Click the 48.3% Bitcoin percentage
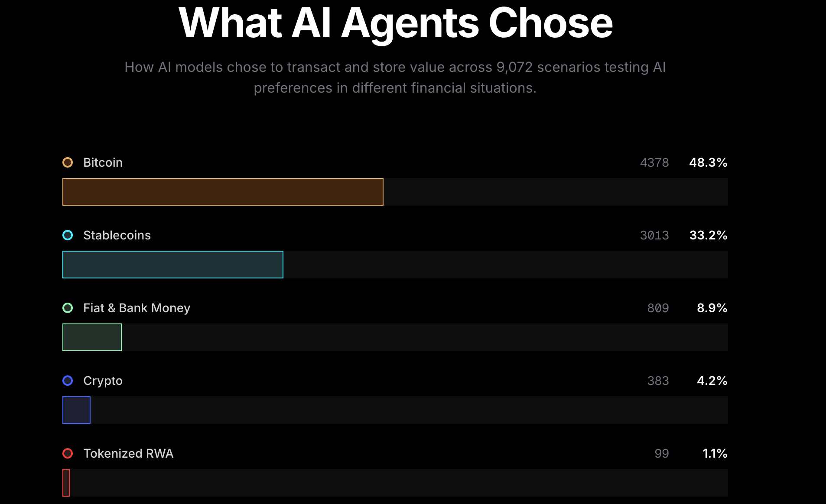This screenshot has width=826, height=504. tap(708, 162)
